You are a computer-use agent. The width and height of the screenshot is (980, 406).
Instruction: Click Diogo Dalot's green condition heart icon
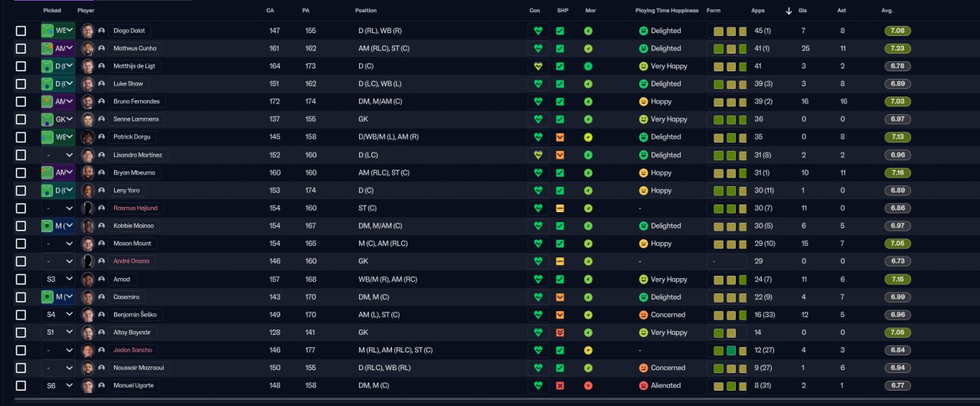tap(538, 31)
